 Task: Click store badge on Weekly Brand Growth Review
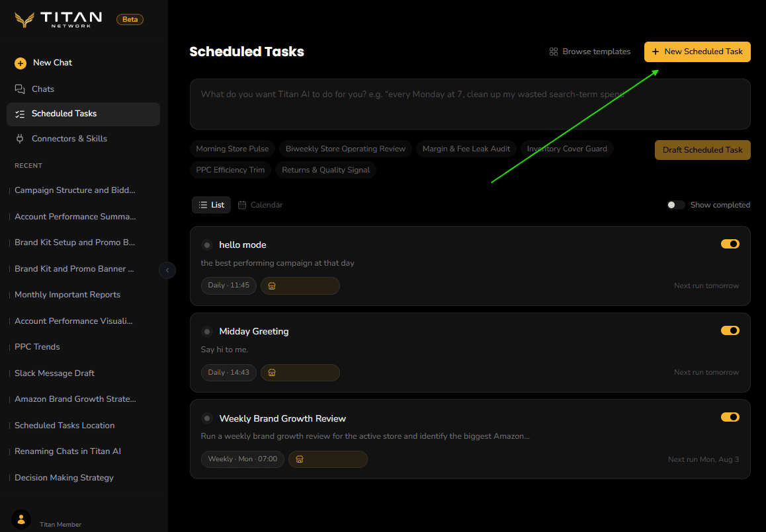pos(328,459)
